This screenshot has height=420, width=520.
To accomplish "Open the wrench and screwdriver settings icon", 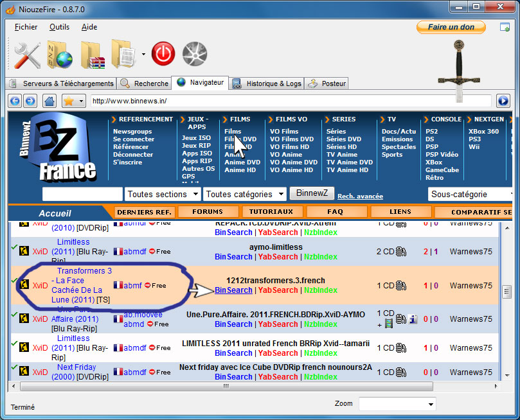I will (28, 55).
